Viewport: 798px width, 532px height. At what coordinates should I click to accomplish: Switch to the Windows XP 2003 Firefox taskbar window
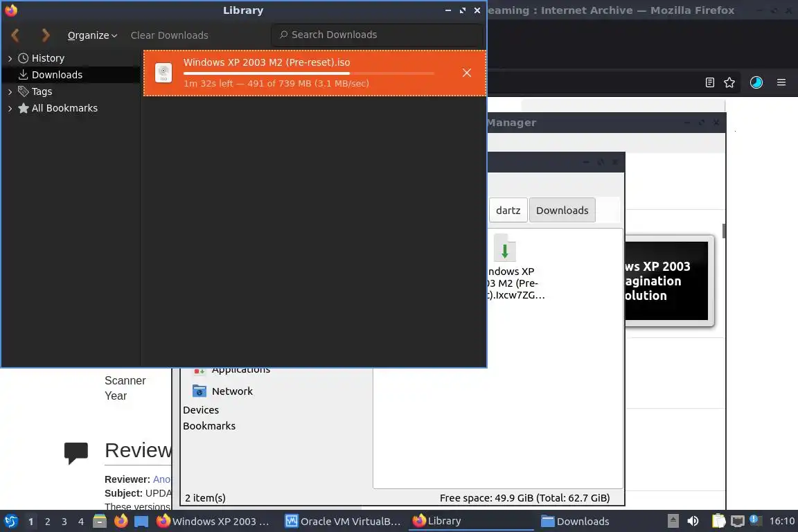click(x=214, y=522)
